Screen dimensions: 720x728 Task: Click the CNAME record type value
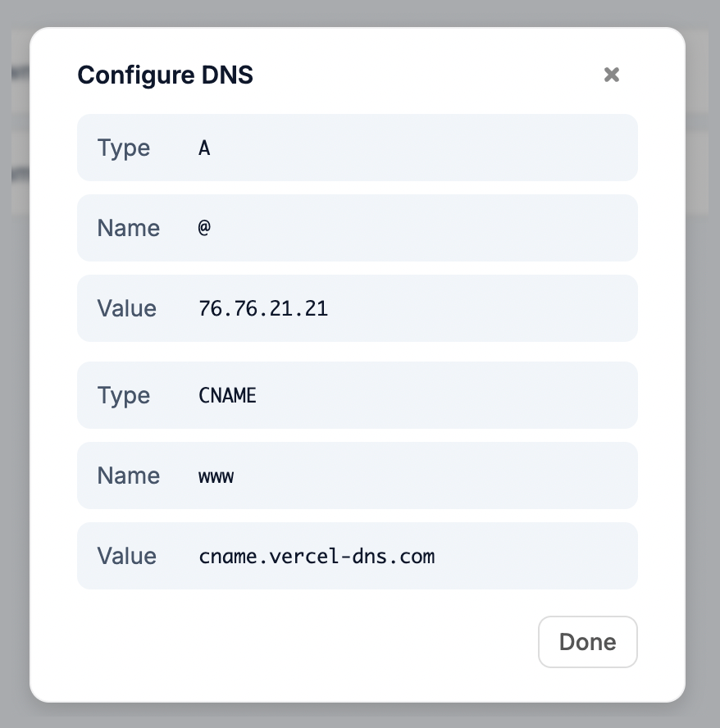227,395
